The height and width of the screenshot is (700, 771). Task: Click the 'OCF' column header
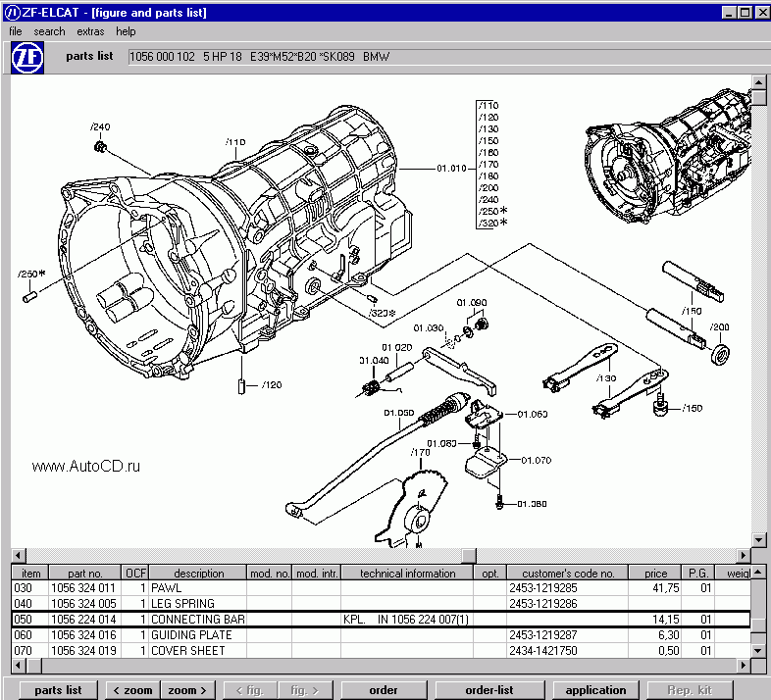[135, 574]
